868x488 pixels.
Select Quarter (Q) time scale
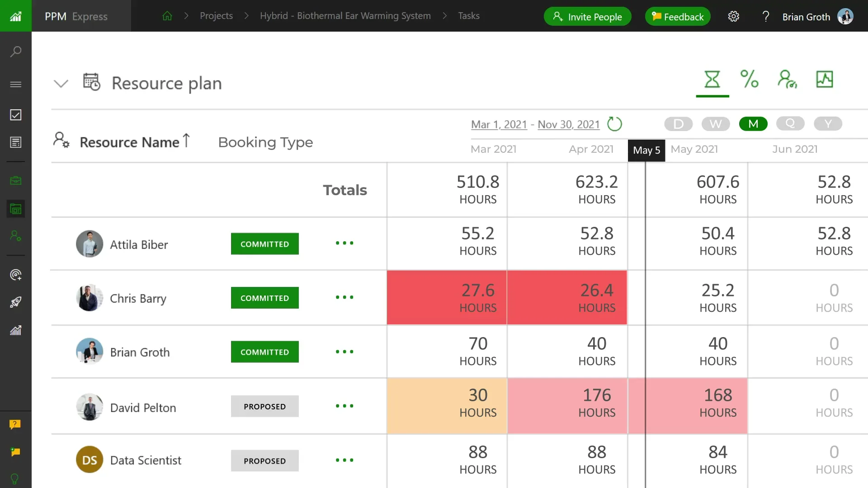(790, 123)
